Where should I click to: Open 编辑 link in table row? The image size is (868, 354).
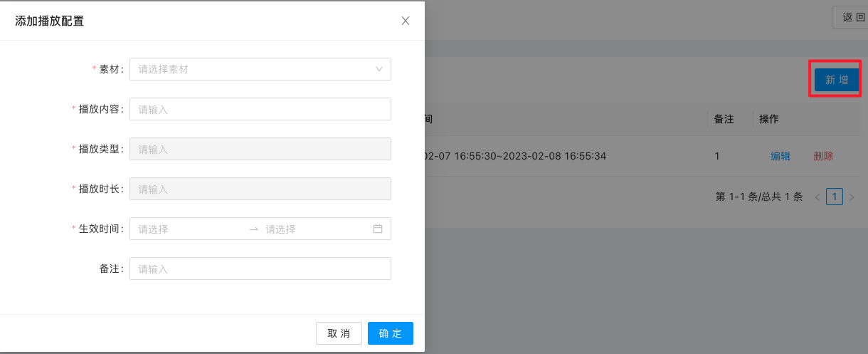point(780,156)
